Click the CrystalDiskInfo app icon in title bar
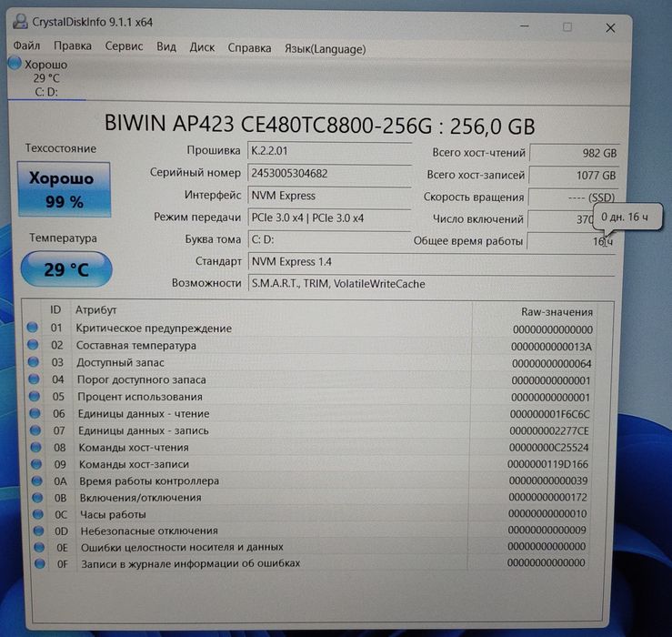 (x=20, y=21)
